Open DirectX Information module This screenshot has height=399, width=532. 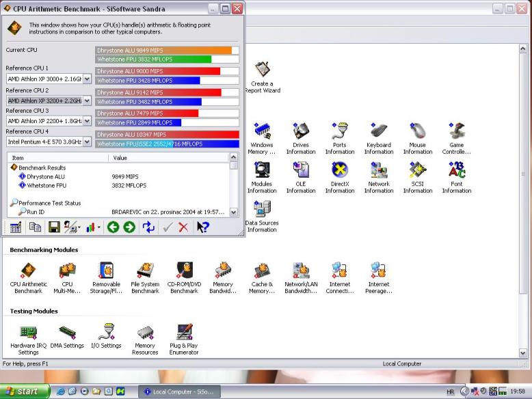340,178
